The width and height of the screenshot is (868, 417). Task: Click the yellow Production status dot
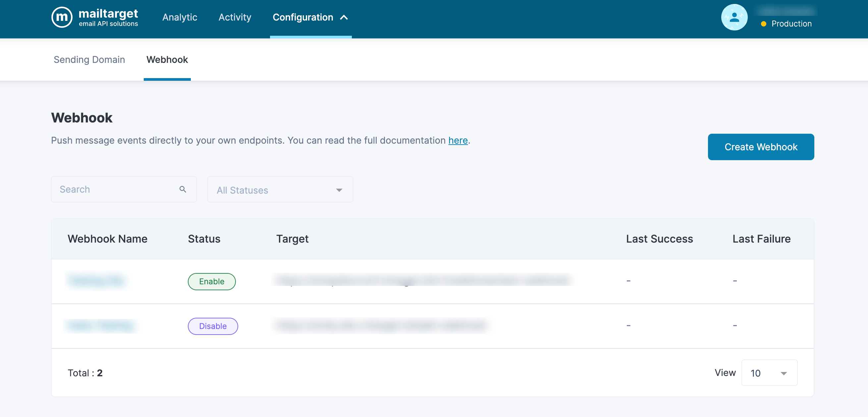coord(764,24)
